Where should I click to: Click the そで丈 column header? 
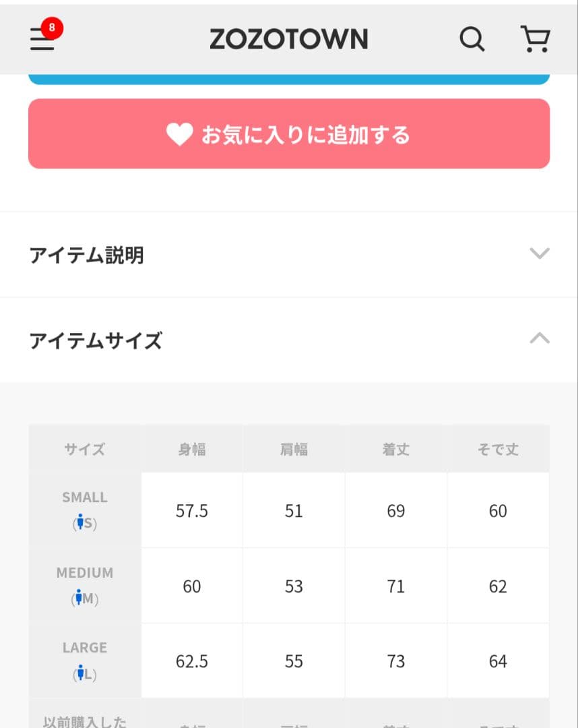[x=498, y=450]
